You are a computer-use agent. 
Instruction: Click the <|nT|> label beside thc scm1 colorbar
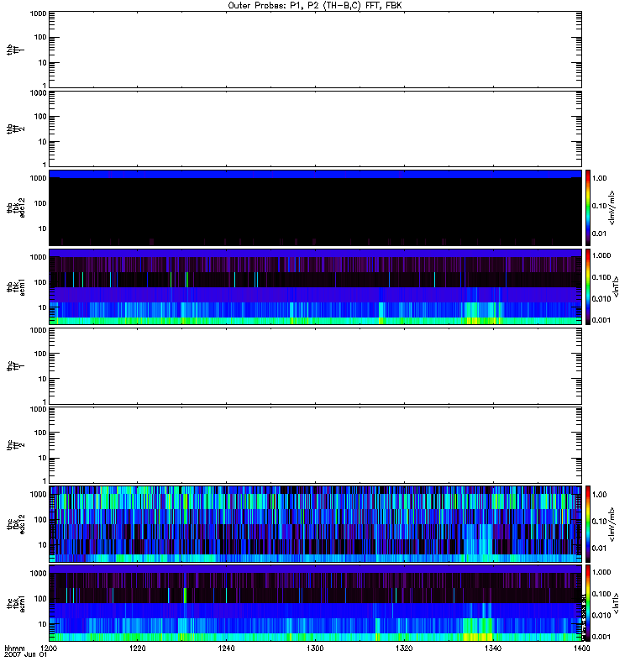click(x=617, y=603)
